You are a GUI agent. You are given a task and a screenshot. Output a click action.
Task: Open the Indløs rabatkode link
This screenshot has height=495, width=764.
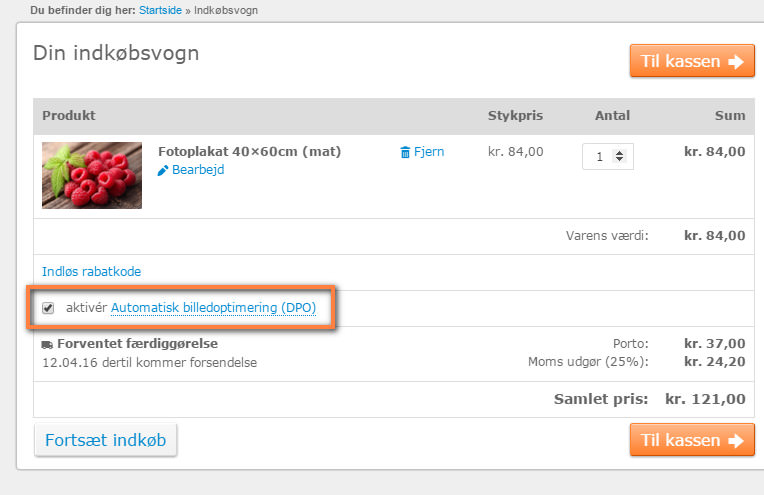pyautogui.click(x=91, y=271)
